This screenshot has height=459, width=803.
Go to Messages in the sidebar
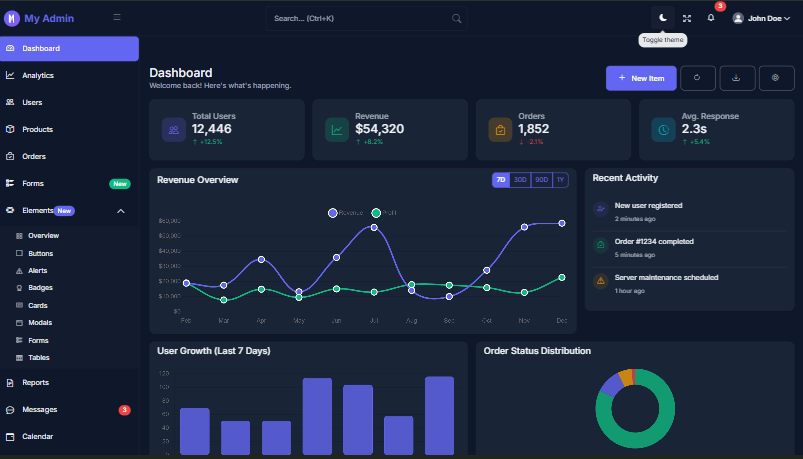click(x=39, y=410)
